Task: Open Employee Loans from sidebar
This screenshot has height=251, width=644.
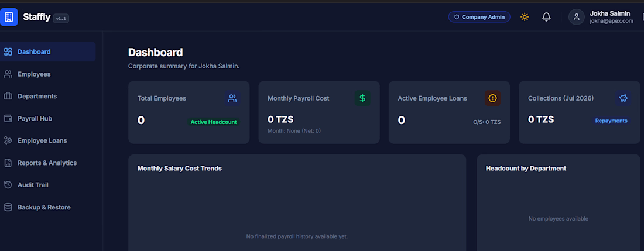Action: (x=47, y=140)
